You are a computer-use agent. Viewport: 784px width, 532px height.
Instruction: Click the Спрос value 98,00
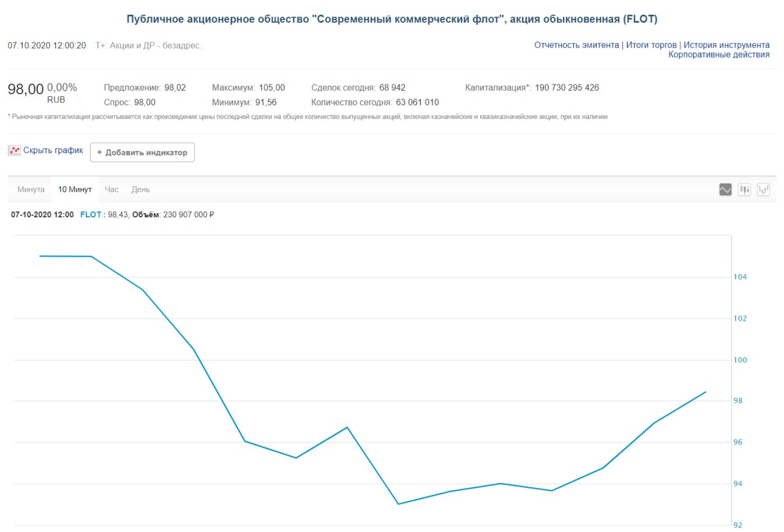click(145, 102)
